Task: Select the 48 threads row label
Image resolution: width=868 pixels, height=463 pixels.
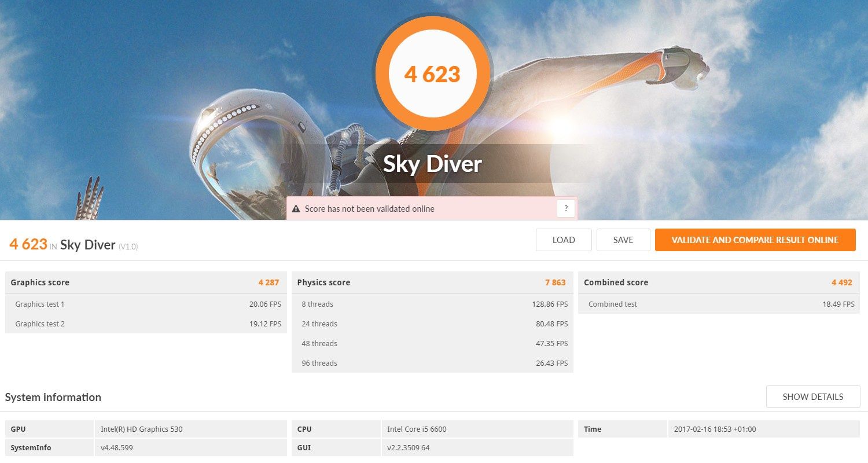Action: click(319, 343)
